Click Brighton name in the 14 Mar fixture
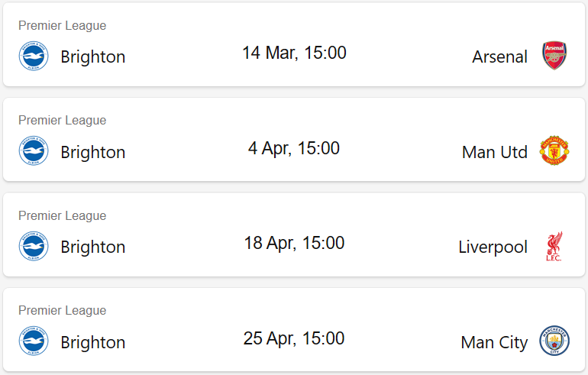Image resolution: width=588 pixels, height=375 pixels. (x=93, y=57)
